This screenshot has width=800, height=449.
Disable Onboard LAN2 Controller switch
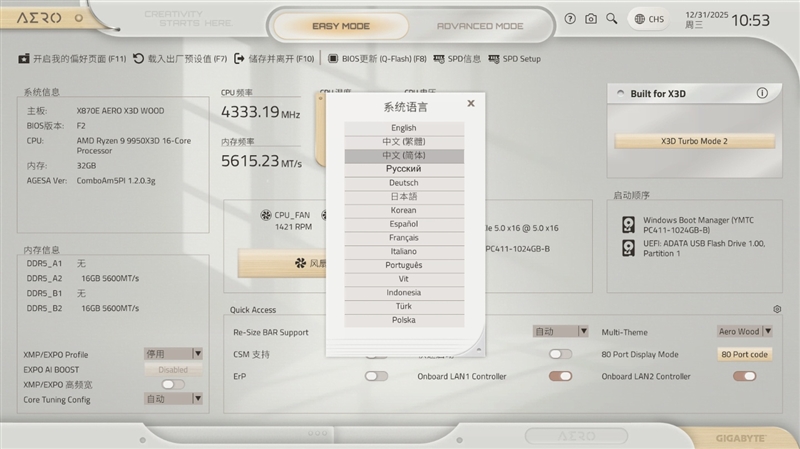(744, 376)
